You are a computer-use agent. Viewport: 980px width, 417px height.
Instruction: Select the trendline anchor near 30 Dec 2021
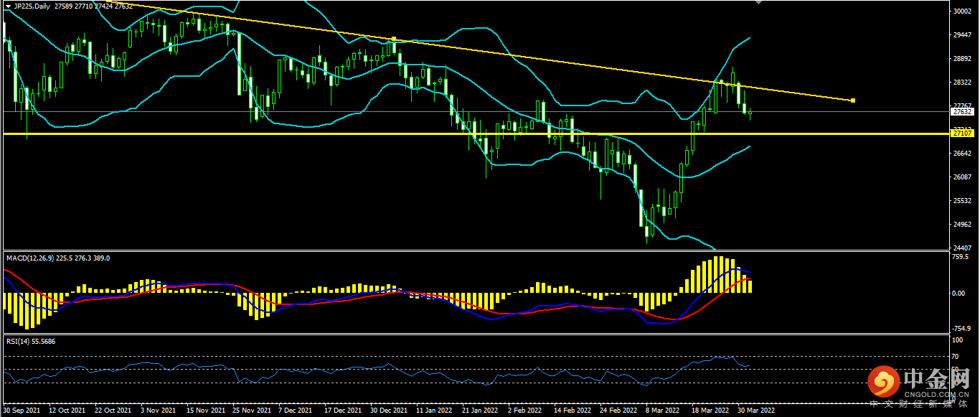[x=394, y=39]
